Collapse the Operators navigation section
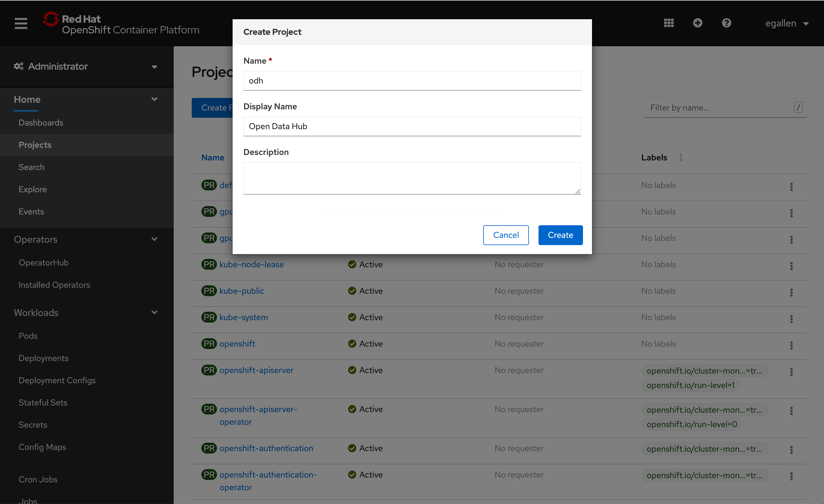 [x=86, y=239]
